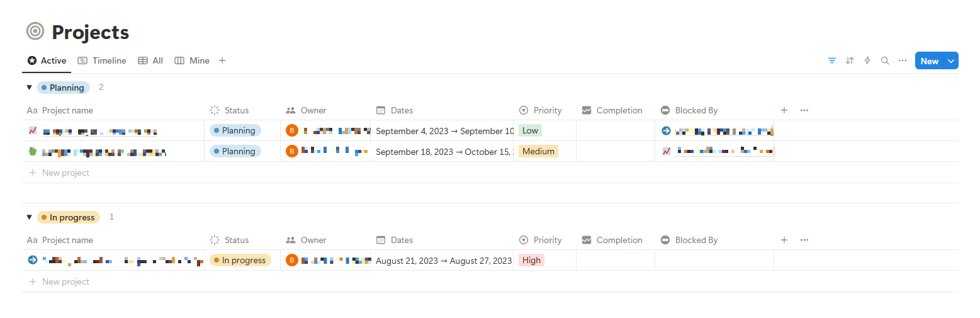Select the Low priority tag
The height and width of the screenshot is (318, 980).
[x=530, y=130]
